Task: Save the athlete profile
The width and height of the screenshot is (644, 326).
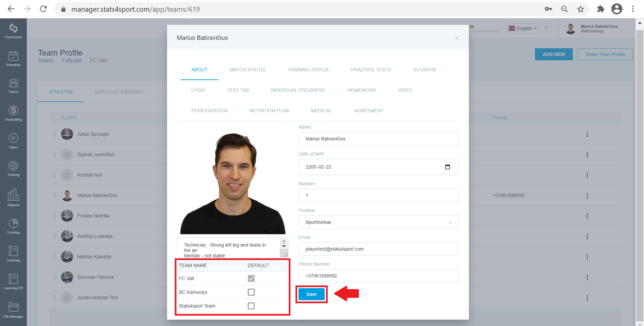Action: (311, 294)
